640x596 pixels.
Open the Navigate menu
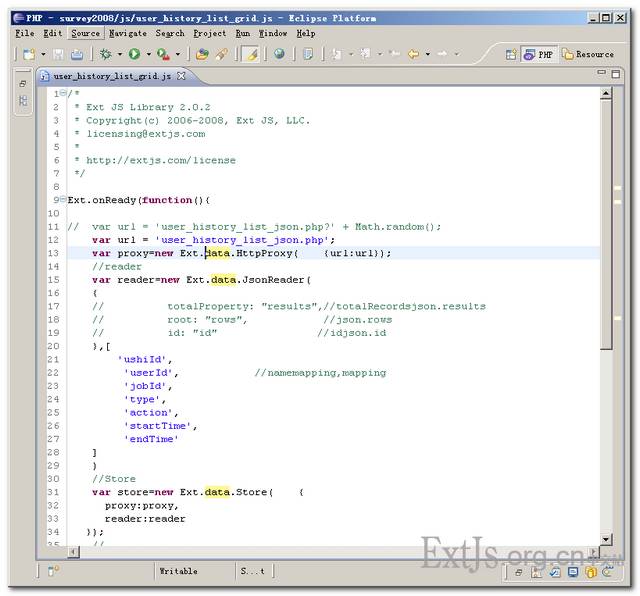coord(128,33)
